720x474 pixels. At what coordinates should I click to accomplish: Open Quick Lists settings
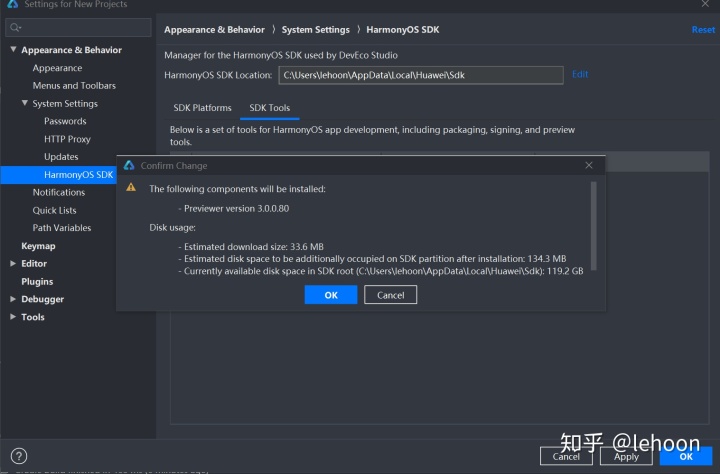tap(54, 210)
